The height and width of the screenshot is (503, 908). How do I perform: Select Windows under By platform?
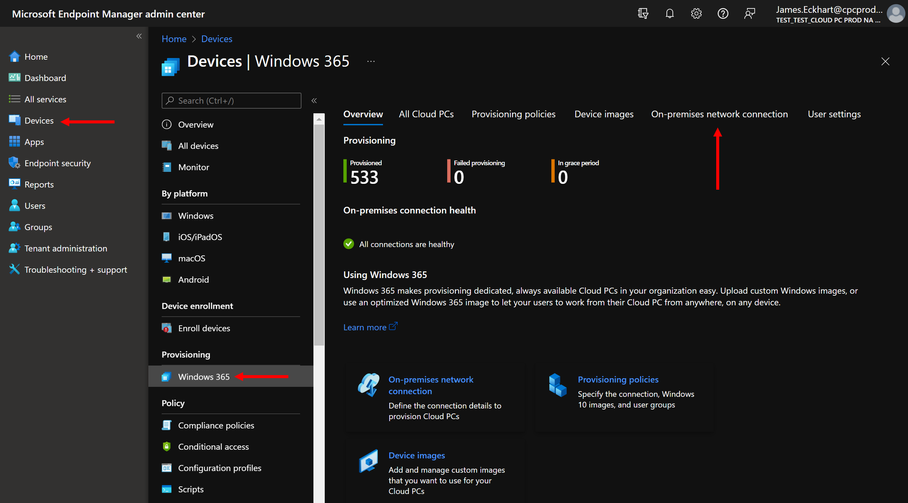click(196, 216)
